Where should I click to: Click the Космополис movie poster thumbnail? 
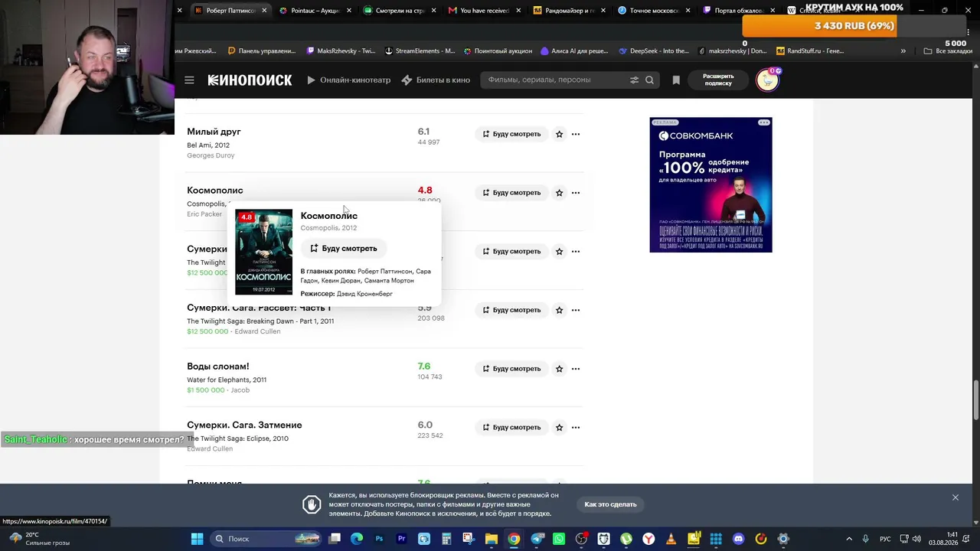263,252
